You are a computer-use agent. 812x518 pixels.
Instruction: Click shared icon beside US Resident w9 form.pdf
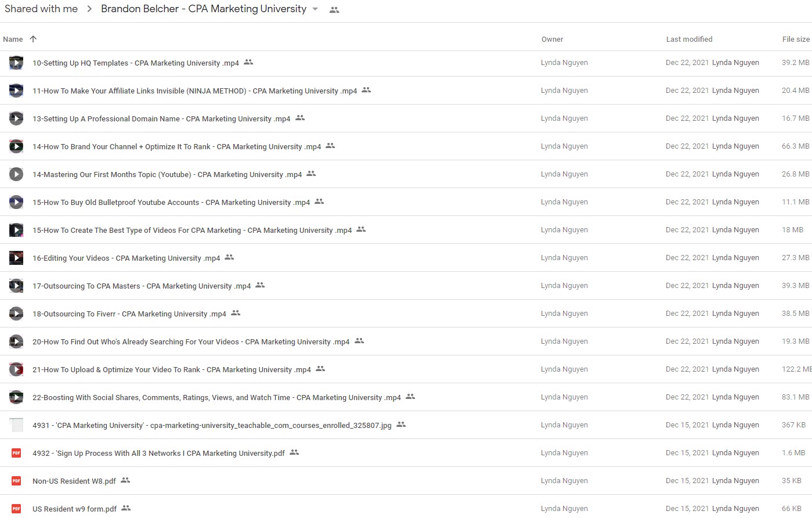coord(126,508)
